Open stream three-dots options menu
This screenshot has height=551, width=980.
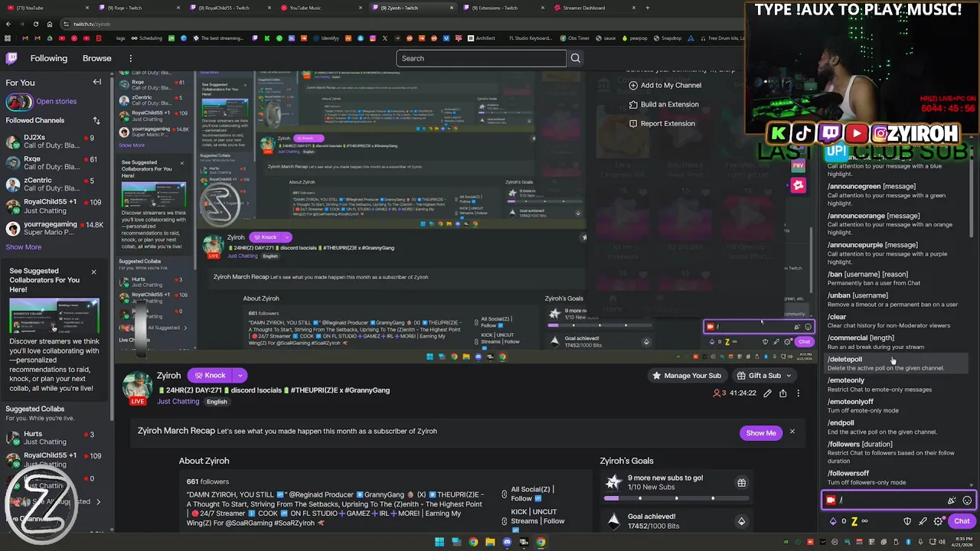click(x=798, y=393)
